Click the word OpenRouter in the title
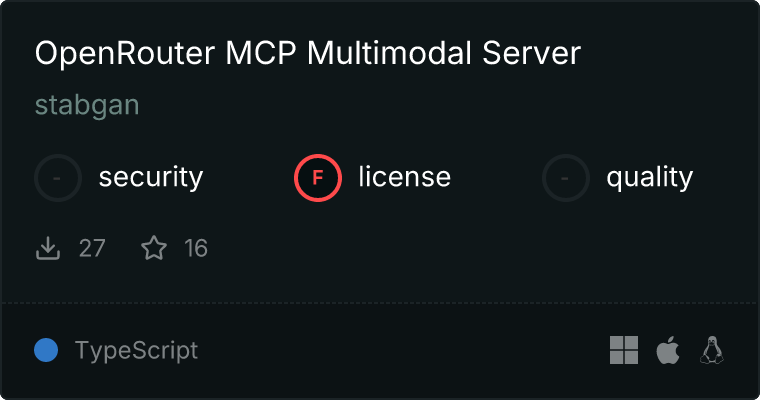Screen dimensions: 760x400 click(x=125, y=53)
